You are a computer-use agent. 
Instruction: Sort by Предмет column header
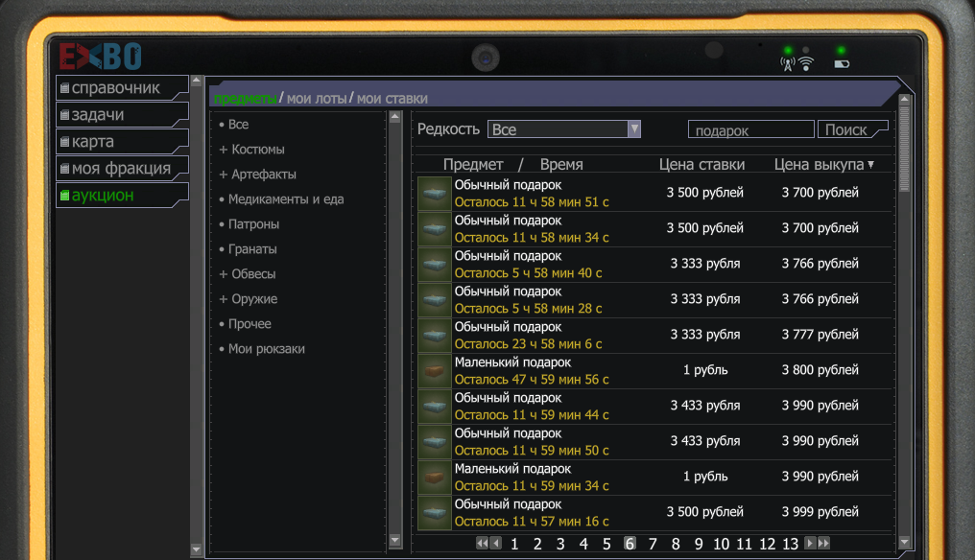pos(473,164)
